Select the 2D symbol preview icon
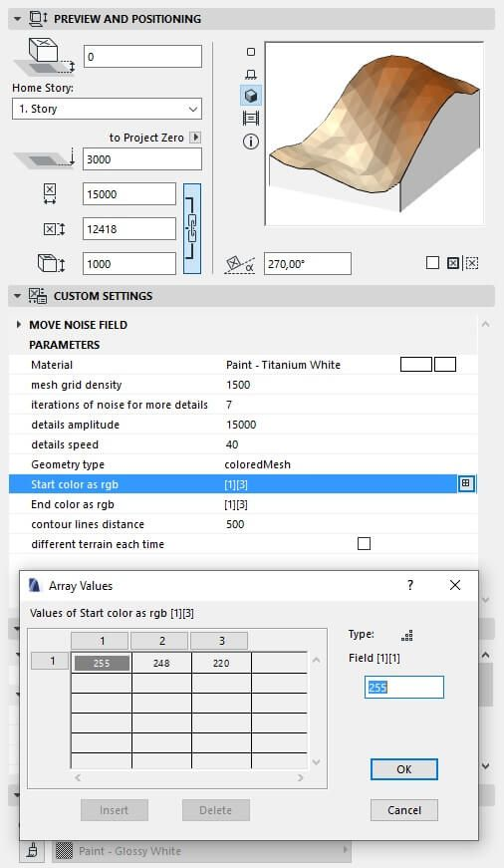The image size is (504, 868). tap(251, 52)
